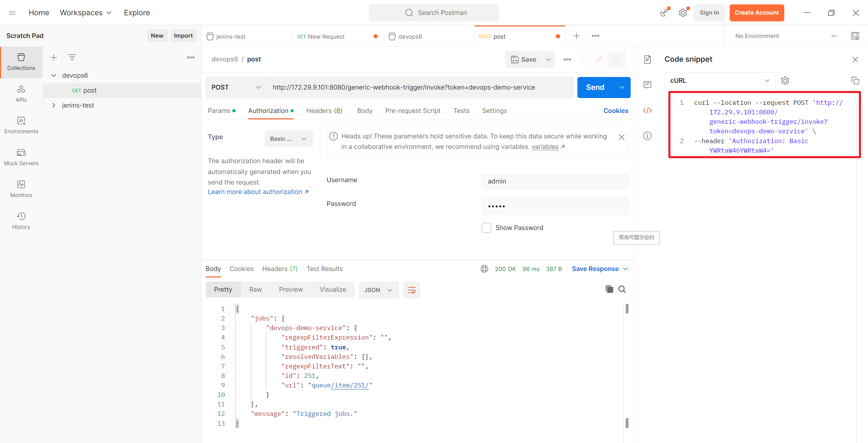Image resolution: width=868 pixels, height=443 pixels.
Task: Click the network globe icon in the response bar
Action: click(x=484, y=269)
